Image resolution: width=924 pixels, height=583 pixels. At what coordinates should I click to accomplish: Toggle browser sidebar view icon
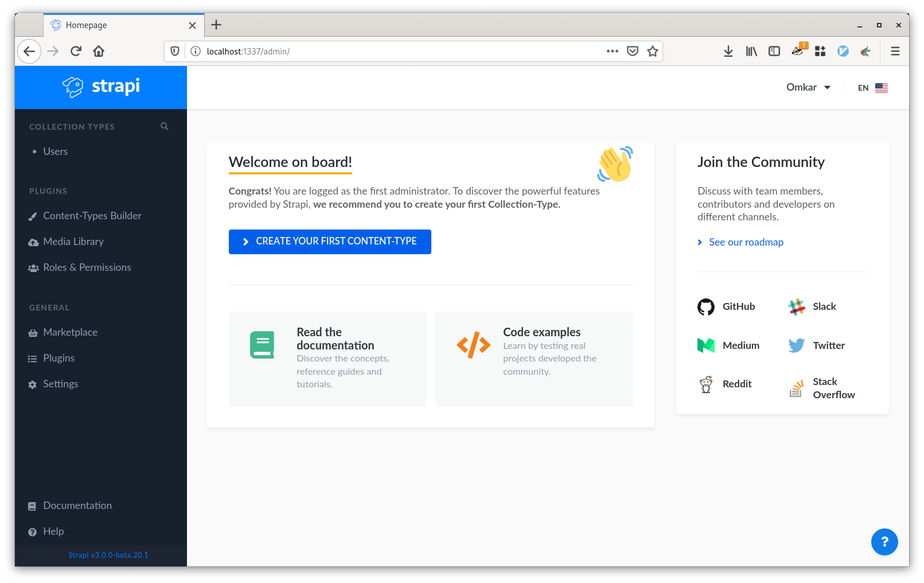774,51
